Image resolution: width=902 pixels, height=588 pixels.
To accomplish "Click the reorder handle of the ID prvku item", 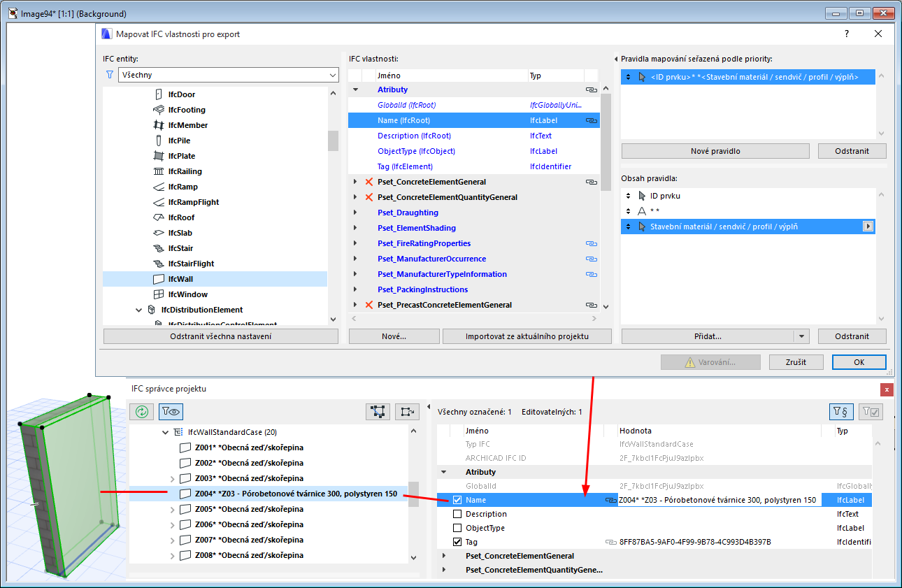I will 628,196.
